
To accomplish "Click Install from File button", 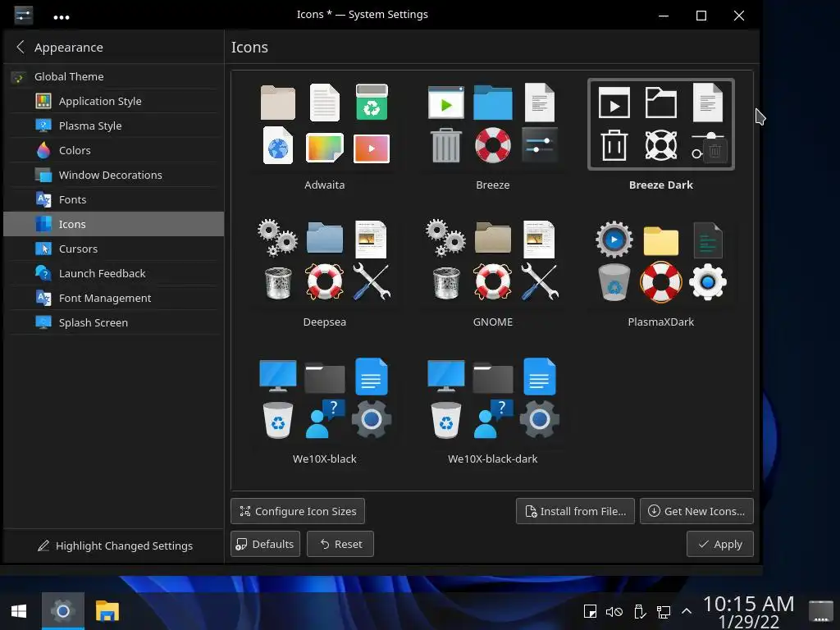I will pos(575,511).
